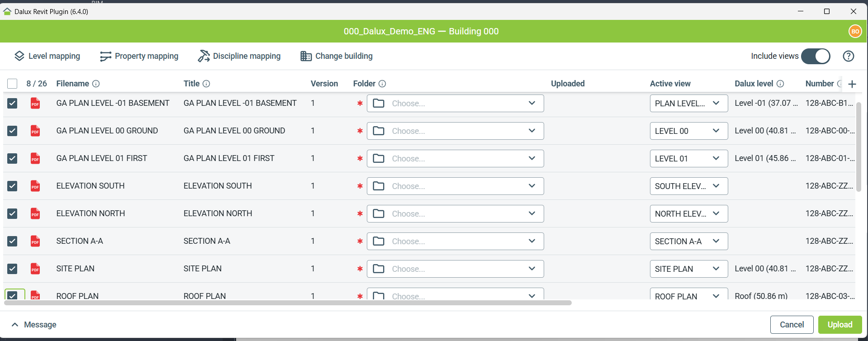The height and width of the screenshot is (341, 868).
Task: Tick the select-all checkbox in header
Action: point(12,84)
